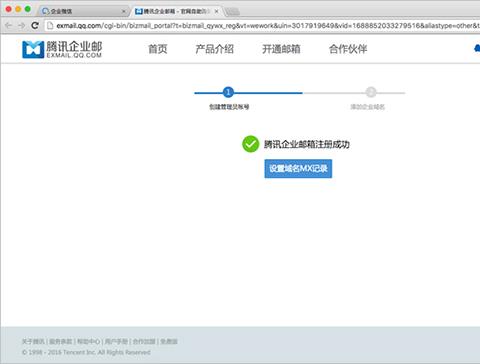Focus the exmail.qq.com address bar

click(x=263, y=25)
